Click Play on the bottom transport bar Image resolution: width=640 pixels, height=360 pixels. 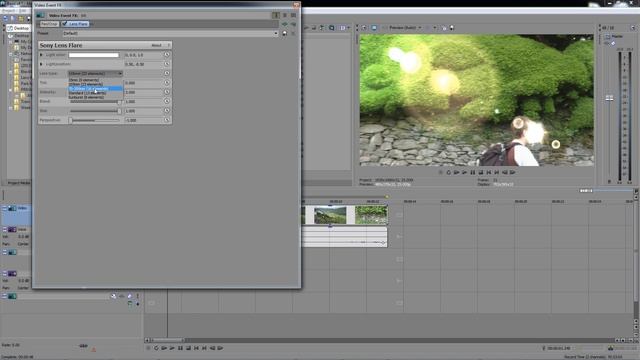(x=172, y=348)
